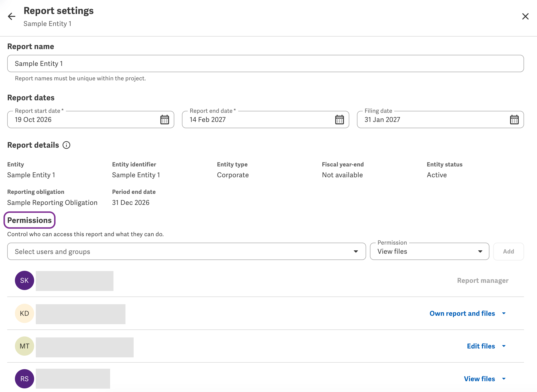The width and height of the screenshot is (537, 392).
Task: Click the SK user avatar
Action: coord(25,280)
